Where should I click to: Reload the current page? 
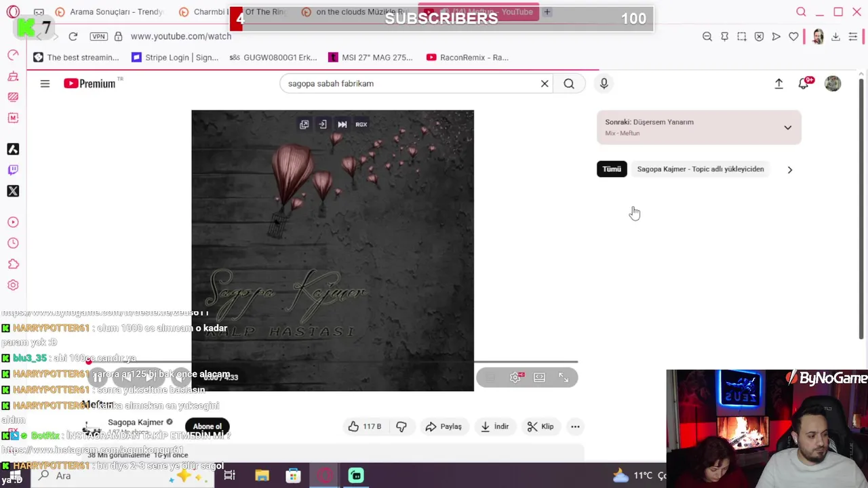click(x=73, y=36)
